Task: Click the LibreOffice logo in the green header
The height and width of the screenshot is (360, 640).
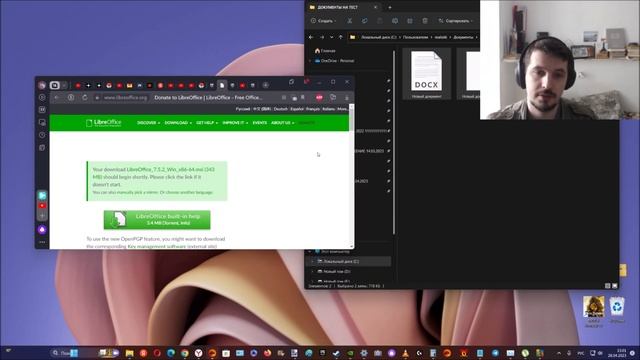Action: pos(104,123)
